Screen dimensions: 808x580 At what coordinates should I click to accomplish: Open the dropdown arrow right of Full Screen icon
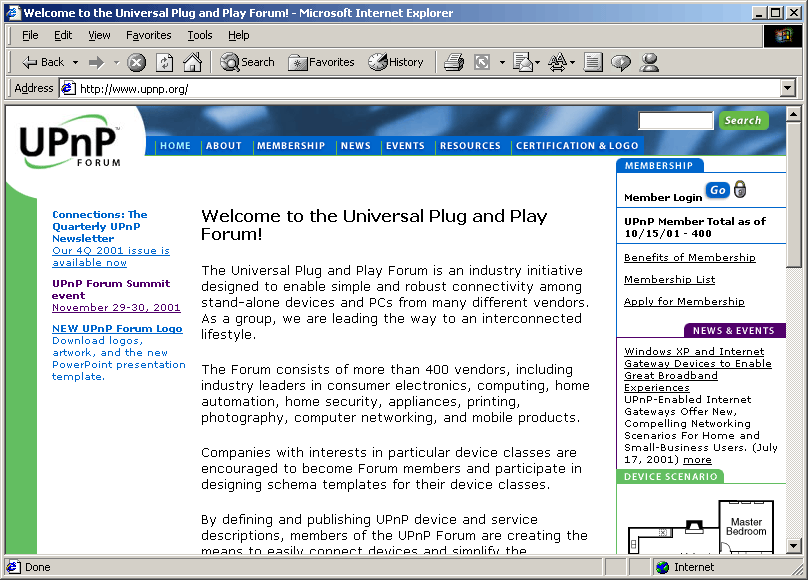(x=502, y=63)
